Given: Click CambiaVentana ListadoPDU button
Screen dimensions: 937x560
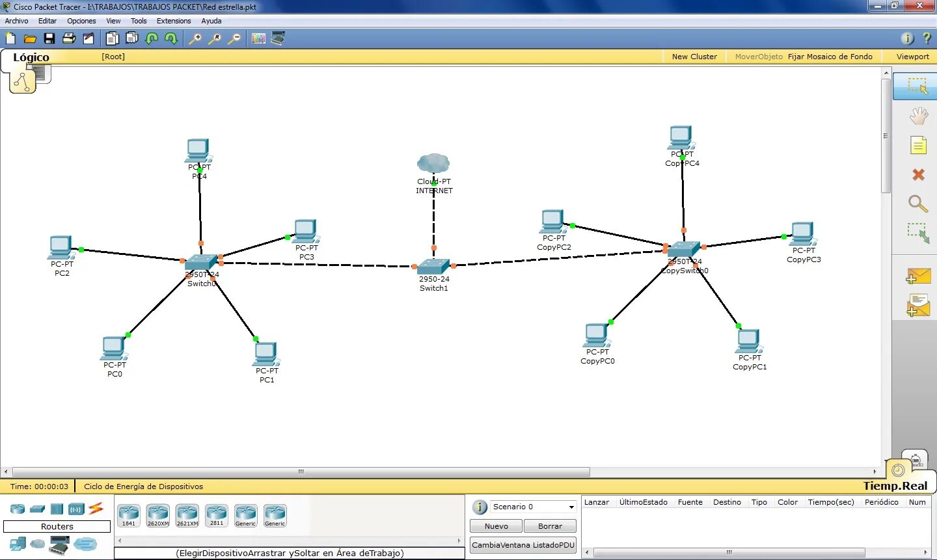Looking at the screenshot, I should pos(523,545).
